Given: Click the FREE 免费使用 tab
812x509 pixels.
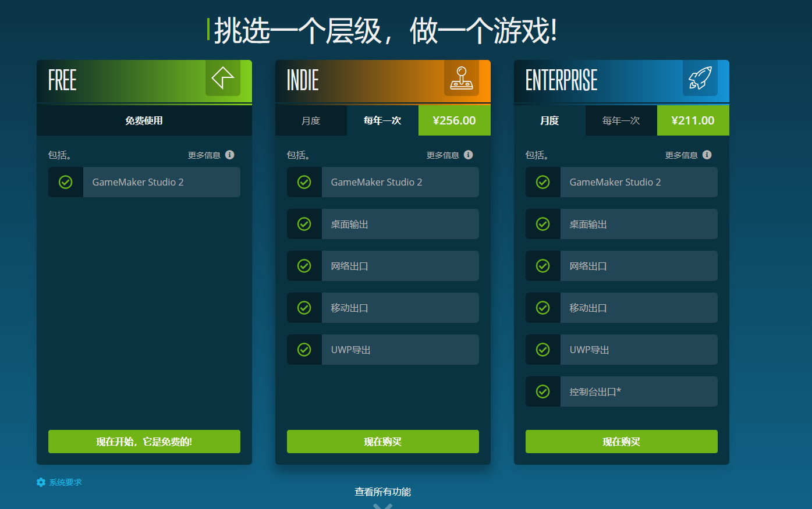Looking at the screenshot, I should pos(144,120).
